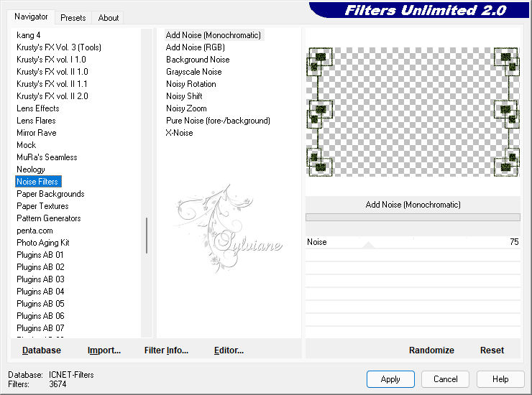This screenshot has width=532, height=395.
Task: Adjust the Noise slider handle
Action: tap(368, 245)
